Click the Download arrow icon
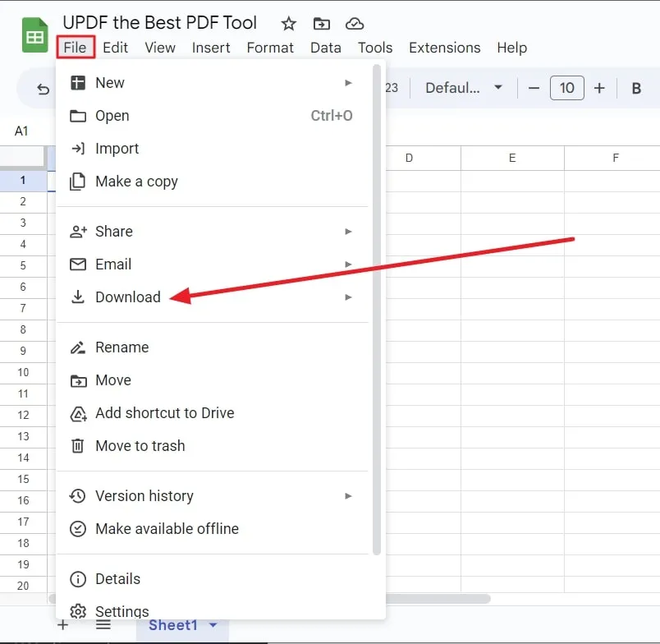Image resolution: width=660 pixels, height=644 pixels. click(78, 297)
